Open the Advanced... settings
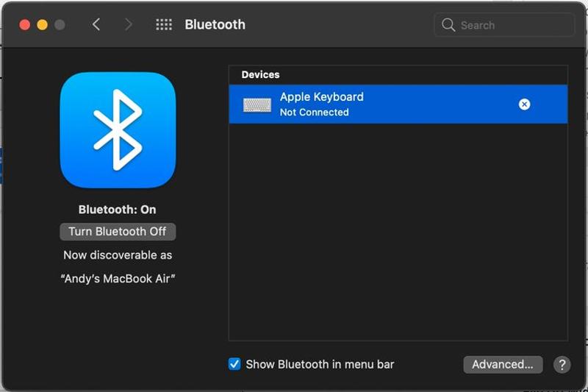588x392 pixels. (503, 365)
